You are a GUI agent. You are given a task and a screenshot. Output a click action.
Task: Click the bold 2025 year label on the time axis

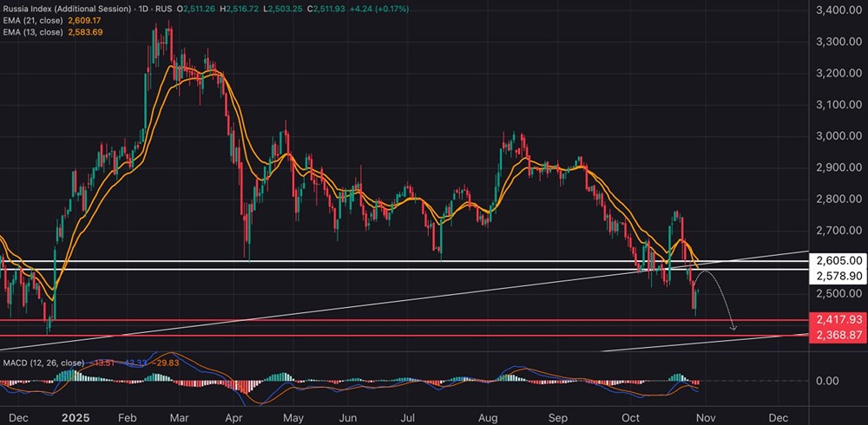(74, 416)
